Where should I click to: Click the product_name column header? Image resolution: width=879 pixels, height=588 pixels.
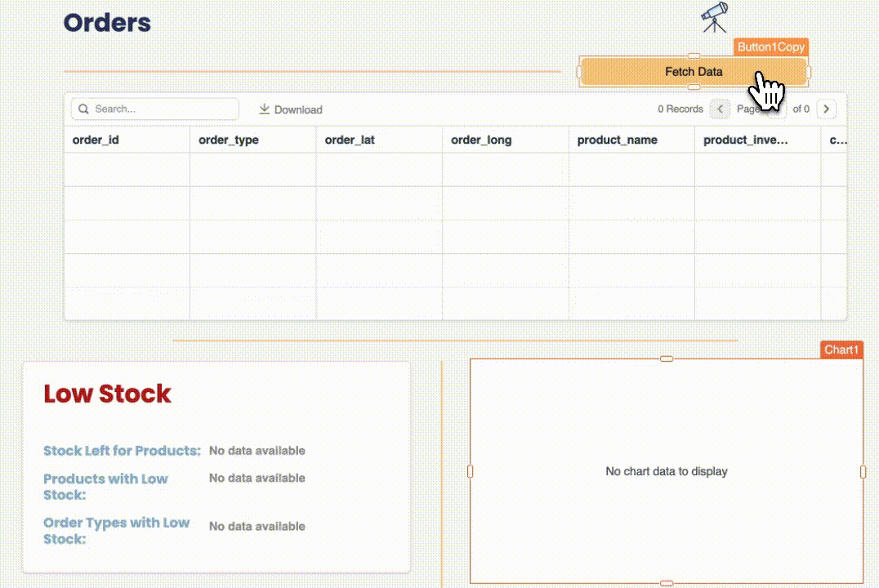coord(617,140)
